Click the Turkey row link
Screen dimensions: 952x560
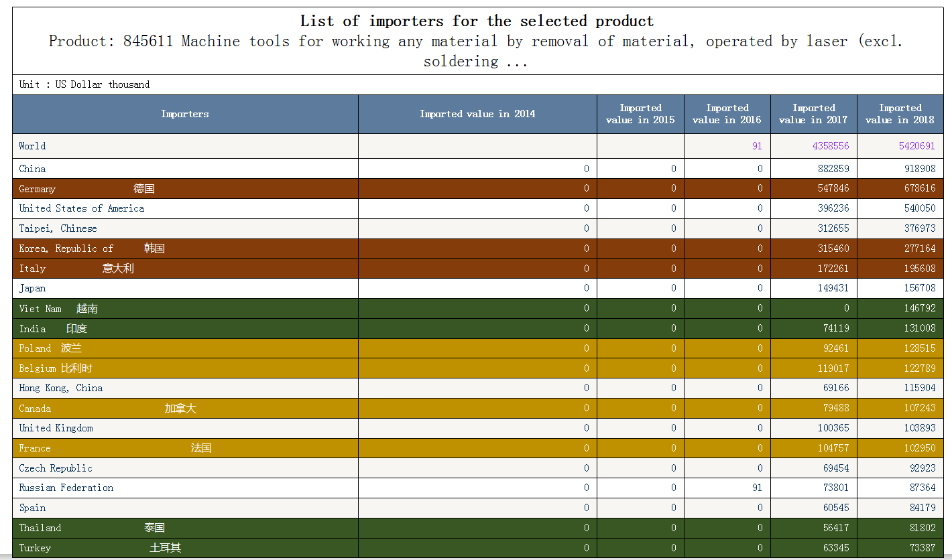coord(35,548)
